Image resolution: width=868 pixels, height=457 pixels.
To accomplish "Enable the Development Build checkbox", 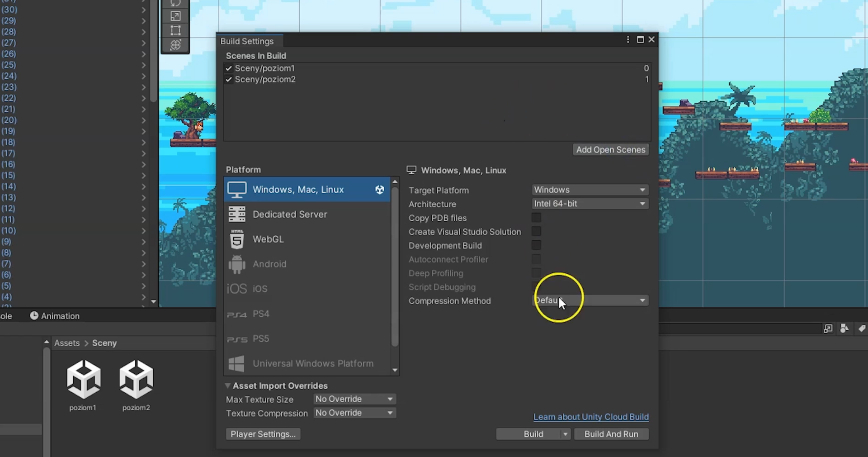I will click(x=536, y=245).
